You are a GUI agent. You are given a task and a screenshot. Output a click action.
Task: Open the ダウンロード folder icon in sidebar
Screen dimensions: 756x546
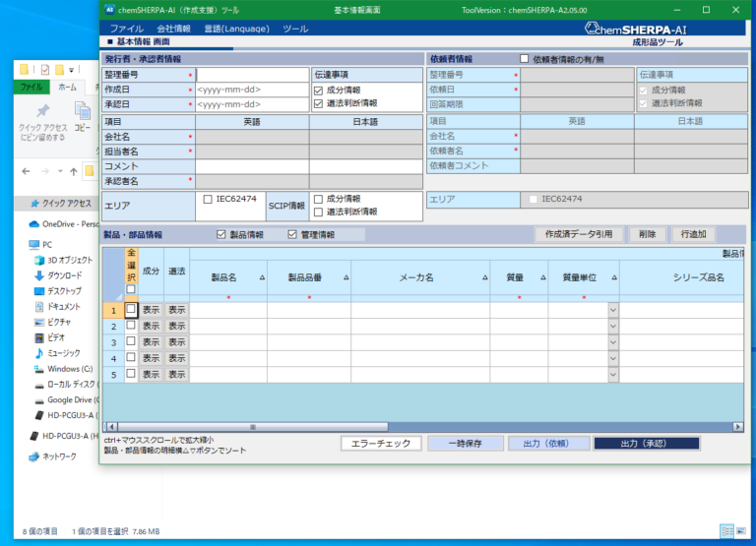point(38,275)
